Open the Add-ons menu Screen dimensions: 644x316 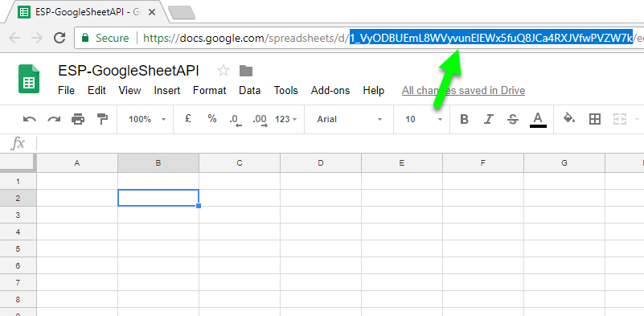[330, 90]
